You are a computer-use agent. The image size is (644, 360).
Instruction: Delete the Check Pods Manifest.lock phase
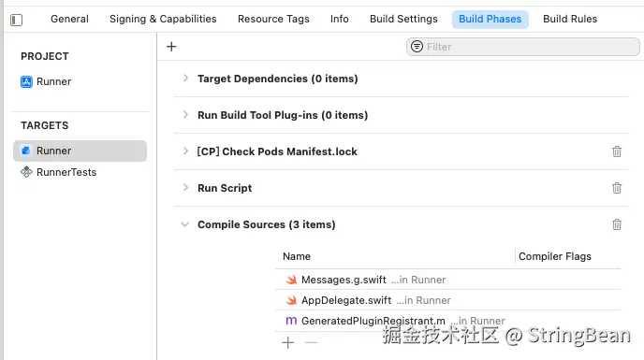coord(617,151)
